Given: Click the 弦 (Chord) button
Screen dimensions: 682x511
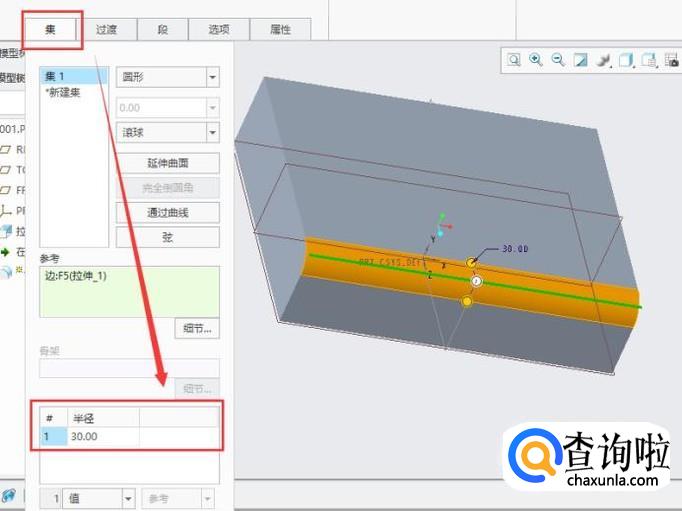Looking at the screenshot, I should 168,237.
